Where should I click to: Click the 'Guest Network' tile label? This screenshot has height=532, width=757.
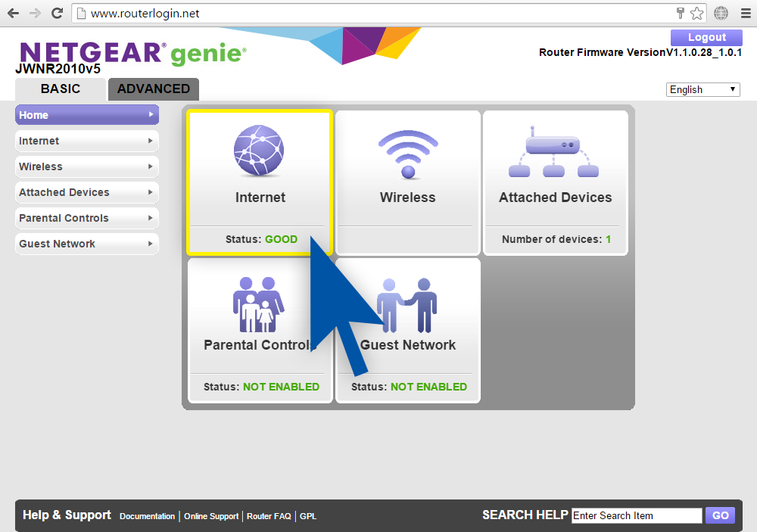(x=408, y=344)
